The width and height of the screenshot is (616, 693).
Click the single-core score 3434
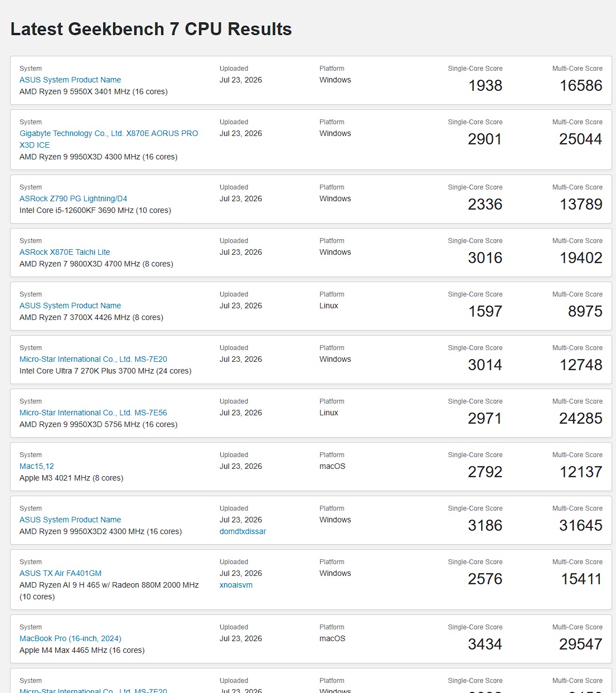(x=485, y=644)
